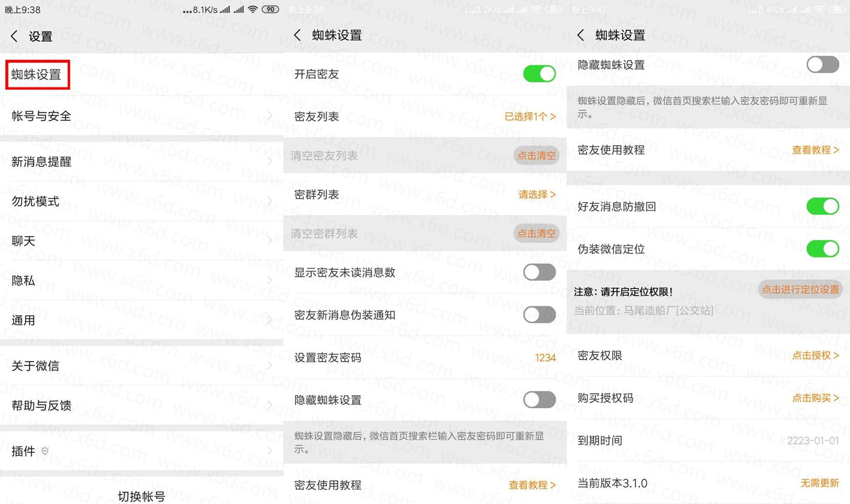This screenshot has width=850, height=504.
Task: Tap the 设置密友密码 field showing 1234
Action: [546, 358]
